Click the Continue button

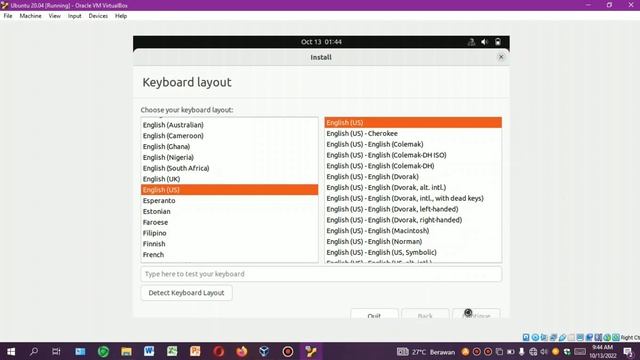tap(476, 314)
